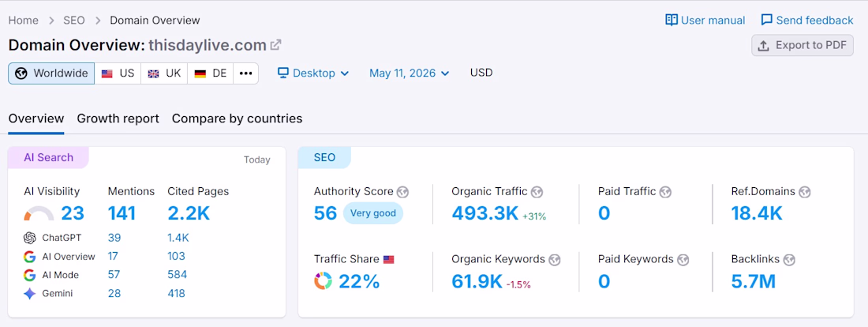868x327 pixels.
Task: Click the thisdaylive.com domain title
Action: pos(207,46)
